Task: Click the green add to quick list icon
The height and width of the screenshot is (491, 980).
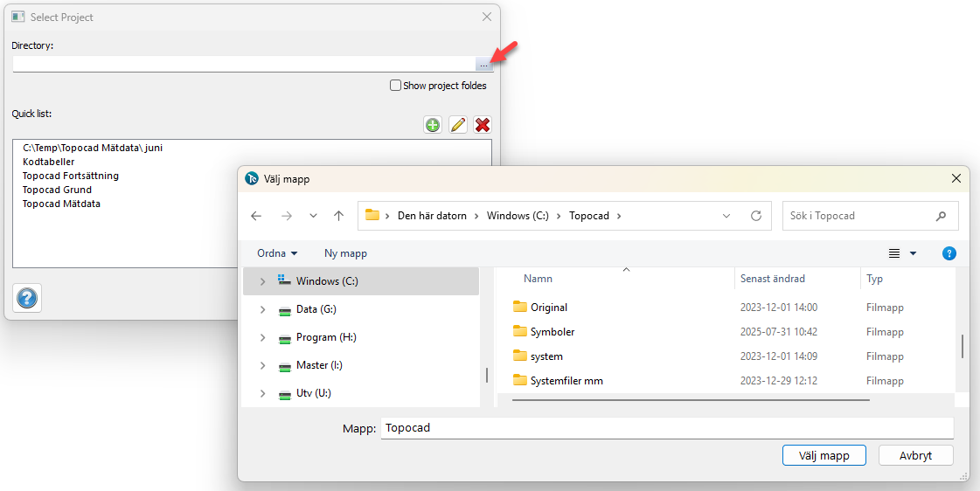Action: tap(433, 125)
